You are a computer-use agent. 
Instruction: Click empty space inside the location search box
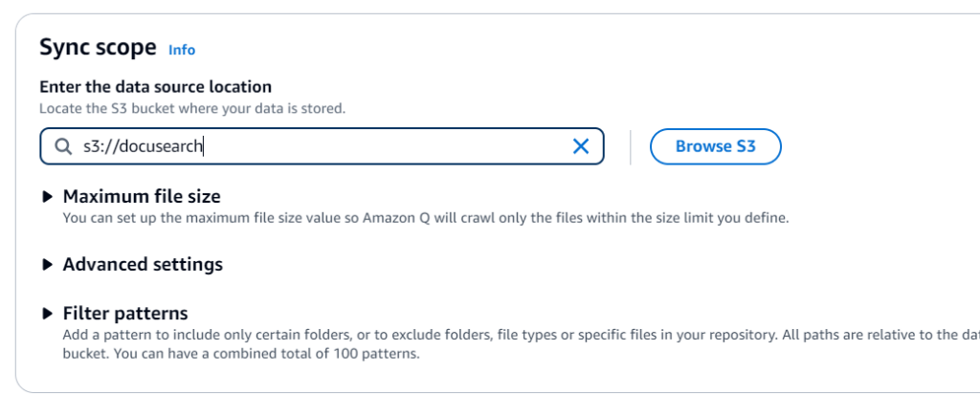point(388,146)
